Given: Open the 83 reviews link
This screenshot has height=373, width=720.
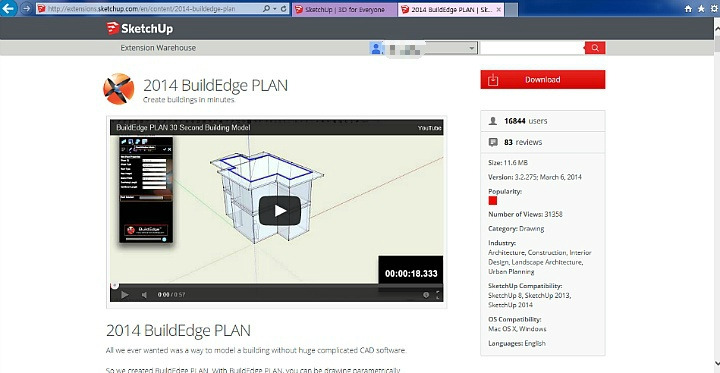Looking at the screenshot, I should tap(523, 142).
